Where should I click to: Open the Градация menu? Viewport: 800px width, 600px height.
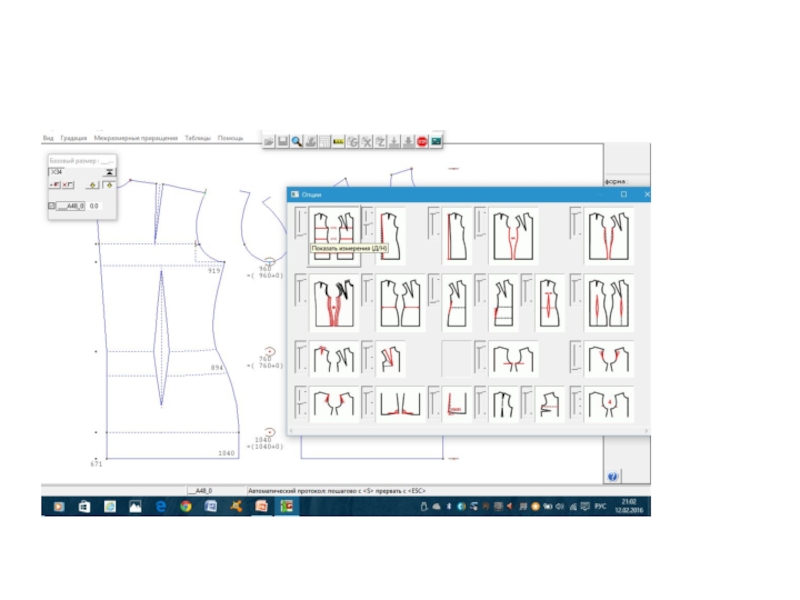[73, 138]
